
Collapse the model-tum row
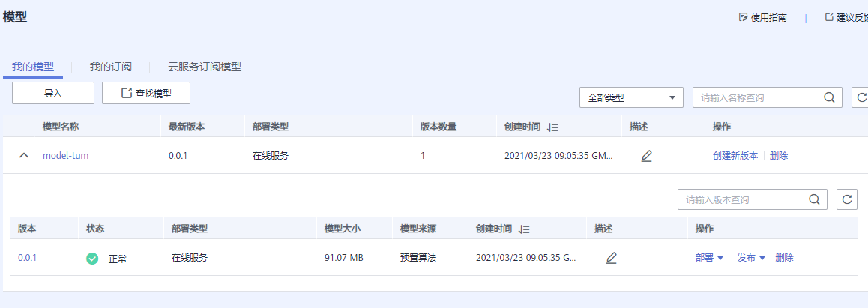click(x=24, y=156)
